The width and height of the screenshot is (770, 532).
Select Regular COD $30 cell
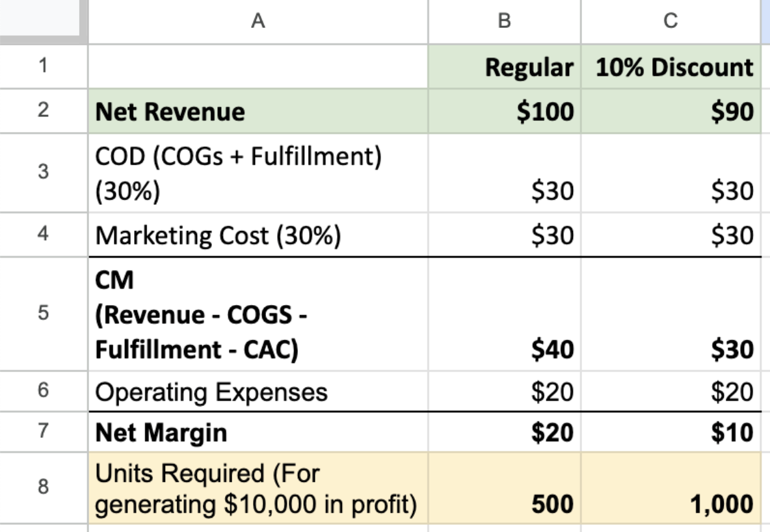click(x=504, y=172)
